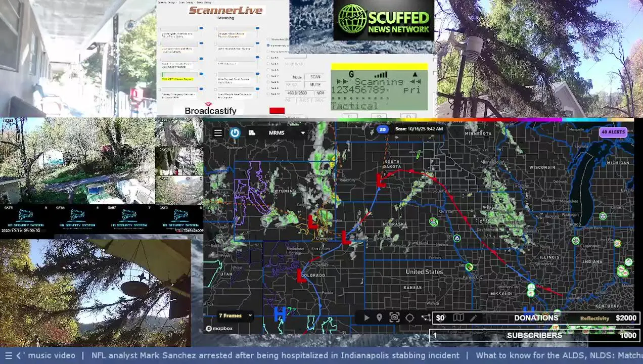
Task: Click the yellow bar above scanner display
Action: (x=379, y=66)
